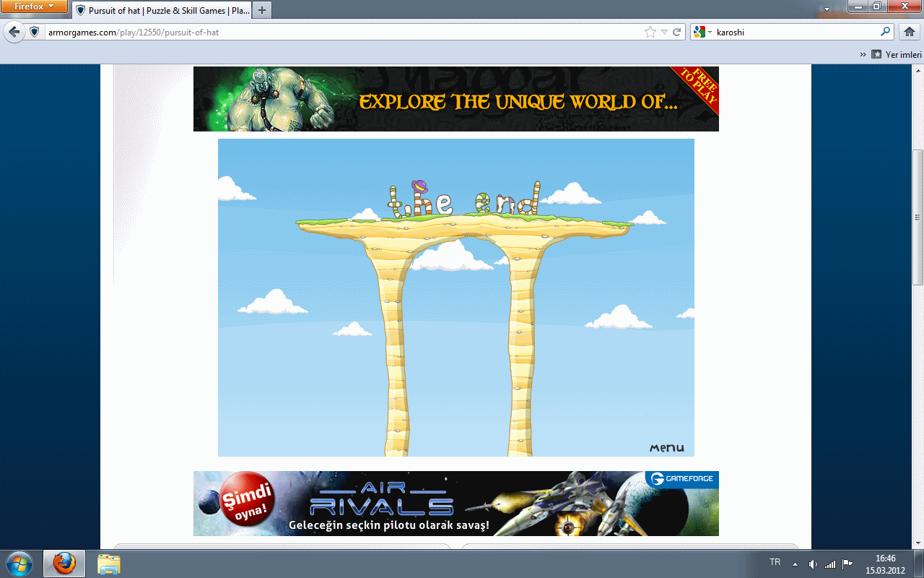Viewport: 924px width, 578px height.
Task: Open the Firefox application menu button
Action: 34,7
